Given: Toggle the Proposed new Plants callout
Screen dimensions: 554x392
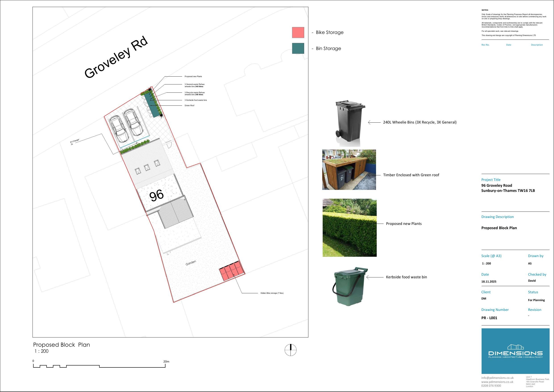Looking at the screenshot, I should pyautogui.click(x=193, y=76).
